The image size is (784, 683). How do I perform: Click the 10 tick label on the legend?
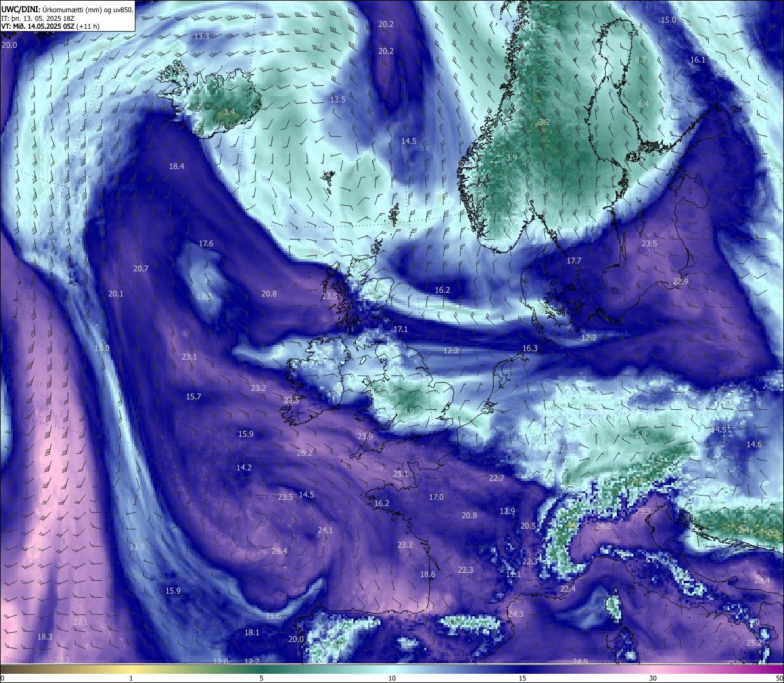(392, 677)
